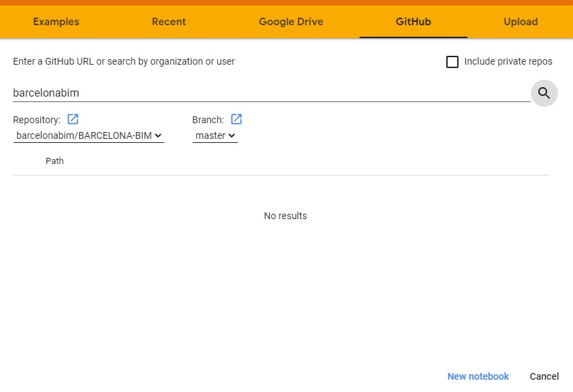The image size is (573, 392).
Task: Click the New notebook link
Action: pos(478,376)
